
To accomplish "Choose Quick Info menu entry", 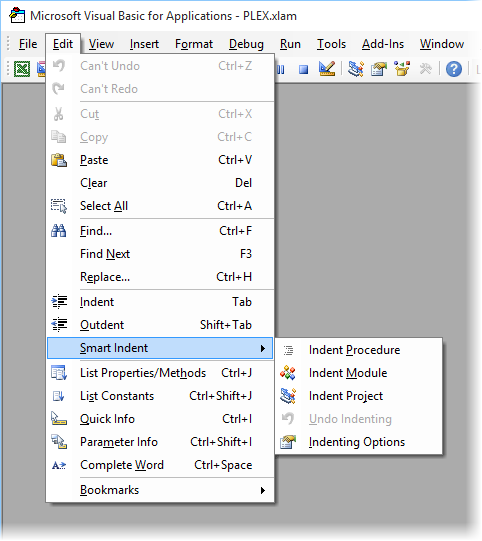I will (160, 419).
